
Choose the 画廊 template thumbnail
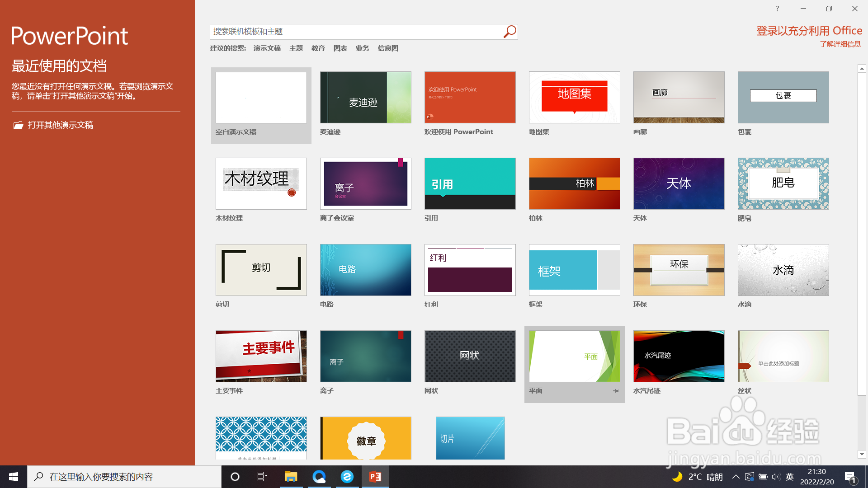(x=679, y=98)
